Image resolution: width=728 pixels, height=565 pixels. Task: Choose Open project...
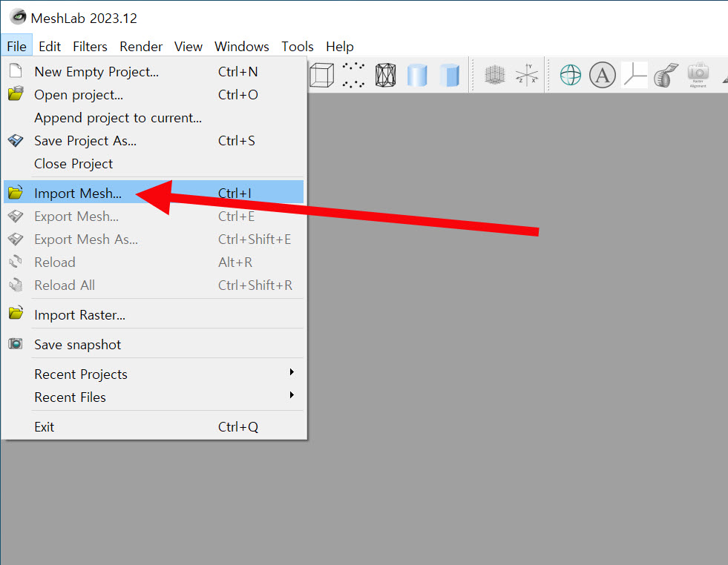(x=154, y=95)
